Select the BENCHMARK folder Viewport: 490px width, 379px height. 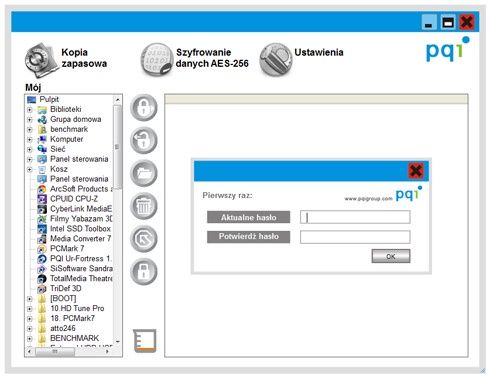coord(74,338)
